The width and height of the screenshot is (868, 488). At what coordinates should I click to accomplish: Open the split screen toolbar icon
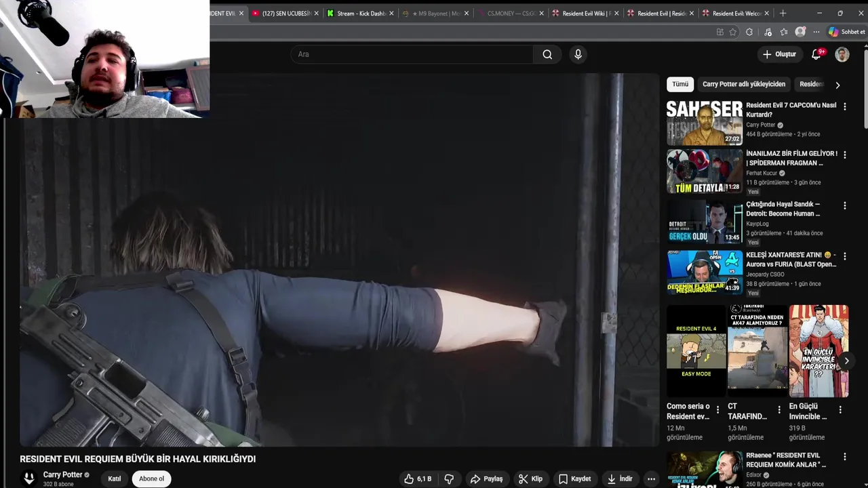pos(719,32)
